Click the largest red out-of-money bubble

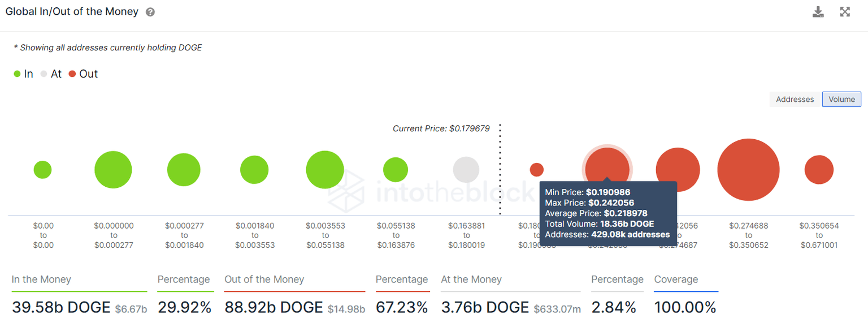[748, 169]
